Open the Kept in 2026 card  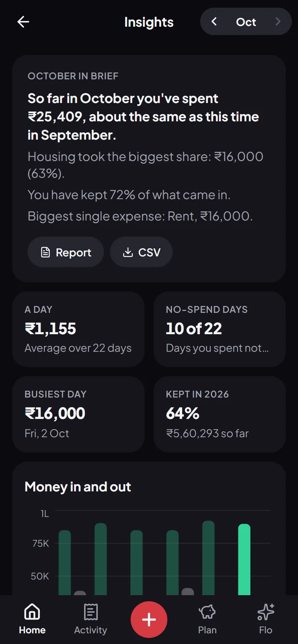[220, 414]
